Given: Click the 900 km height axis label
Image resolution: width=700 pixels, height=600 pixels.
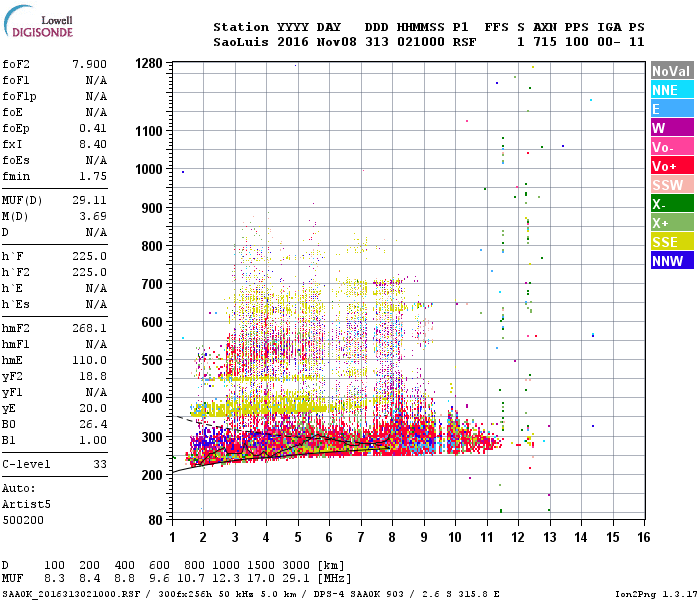Looking at the screenshot, I should [x=152, y=208].
